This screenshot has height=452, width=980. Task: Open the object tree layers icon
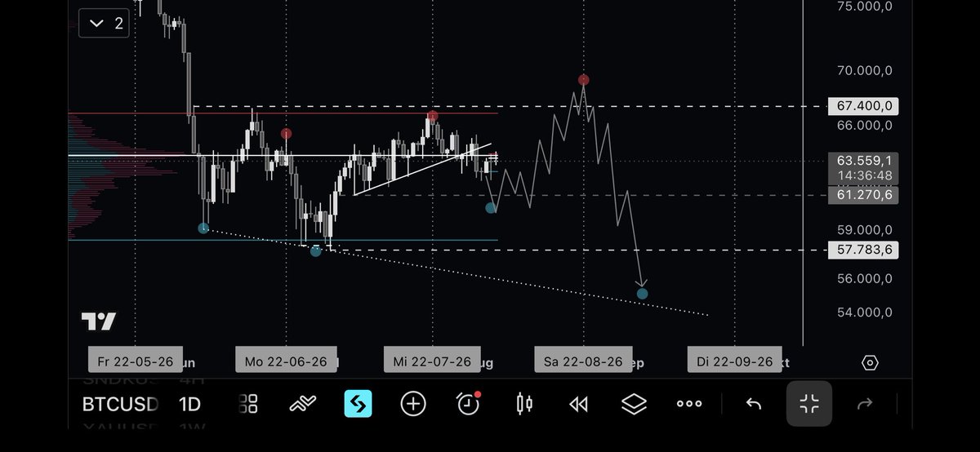point(634,403)
